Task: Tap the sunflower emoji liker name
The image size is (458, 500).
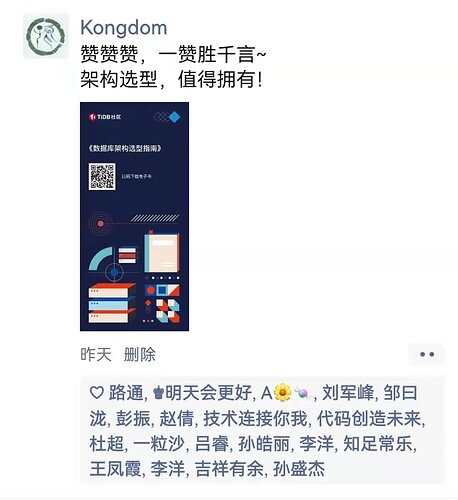Action: (287, 393)
